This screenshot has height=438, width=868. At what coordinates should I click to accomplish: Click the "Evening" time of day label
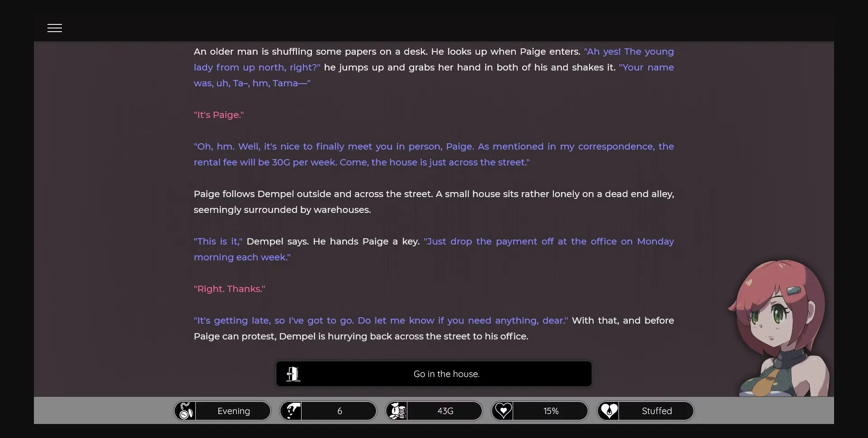233,411
